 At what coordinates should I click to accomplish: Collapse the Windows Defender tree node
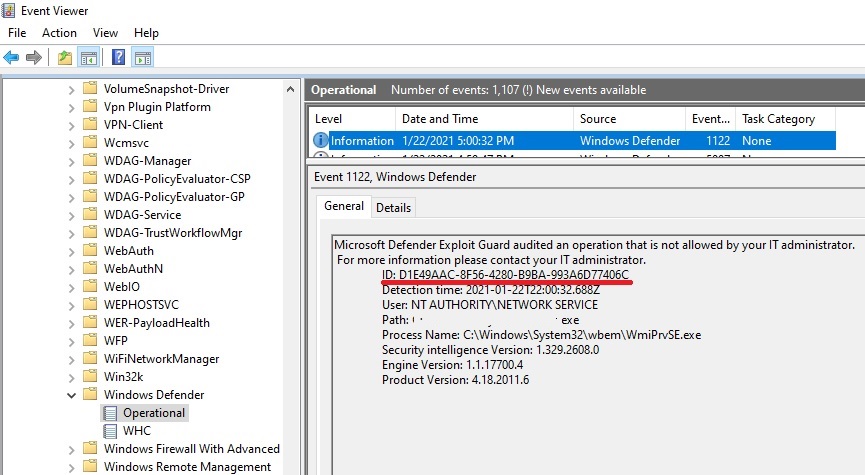[x=71, y=395]
